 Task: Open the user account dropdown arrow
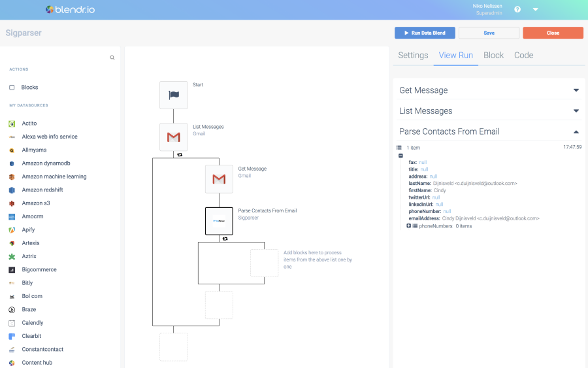tap(536, 9)
